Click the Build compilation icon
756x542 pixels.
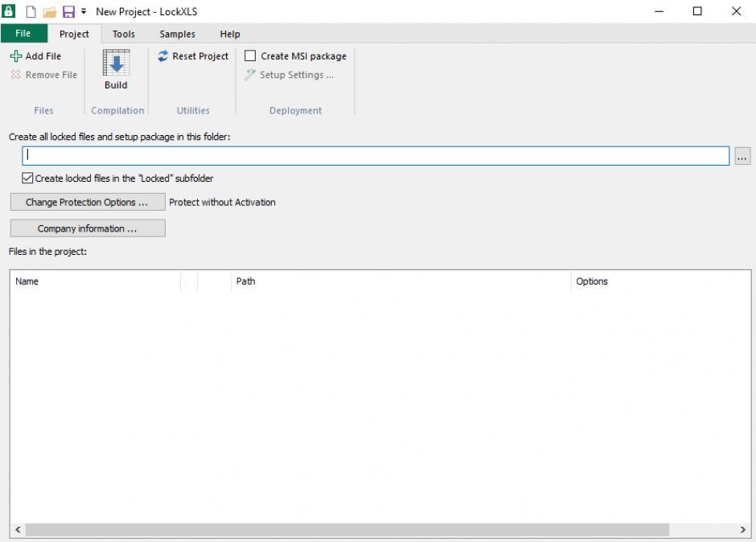[x=116, y=64]
